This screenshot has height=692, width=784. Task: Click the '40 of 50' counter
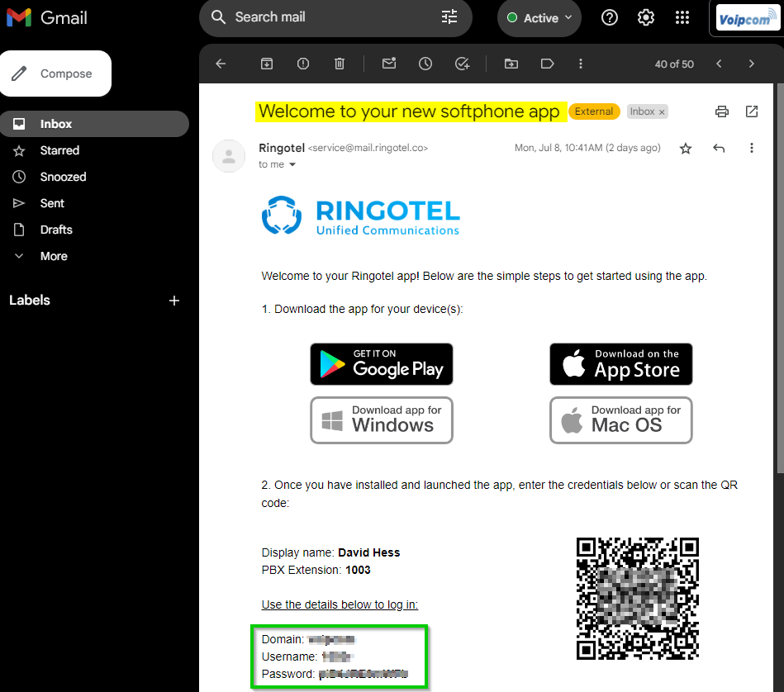[x=674, y=64]
